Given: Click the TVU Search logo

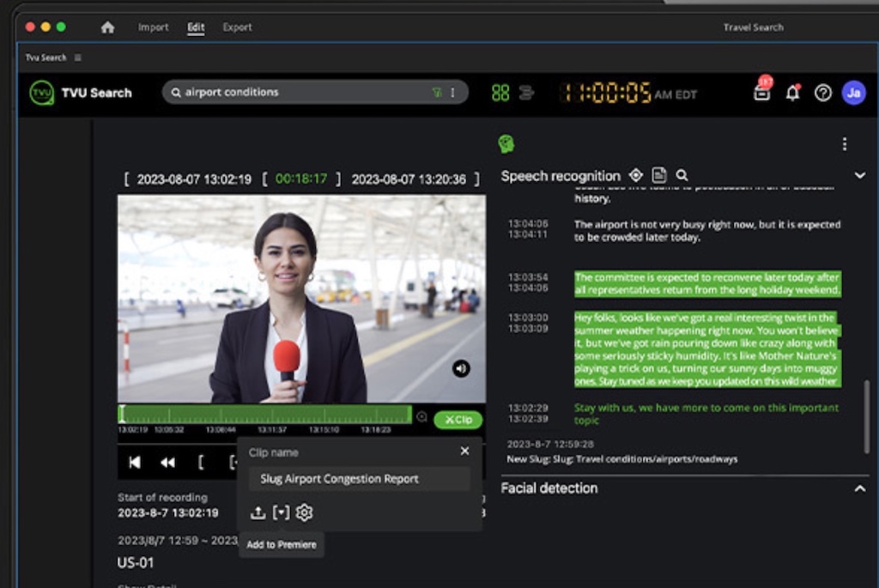Looking at the screenshot, I should click(x=41, y=93).
